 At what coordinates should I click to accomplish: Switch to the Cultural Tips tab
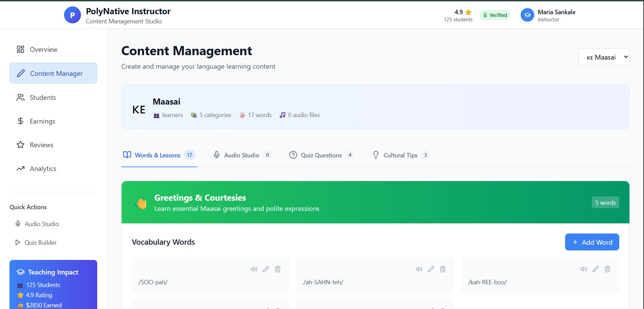(401, 155)
